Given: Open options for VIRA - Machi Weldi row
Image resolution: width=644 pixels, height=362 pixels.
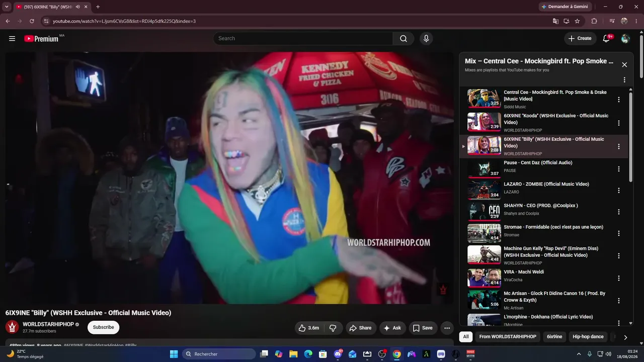Looking at the screenshot, I should [x=619, y=278].
